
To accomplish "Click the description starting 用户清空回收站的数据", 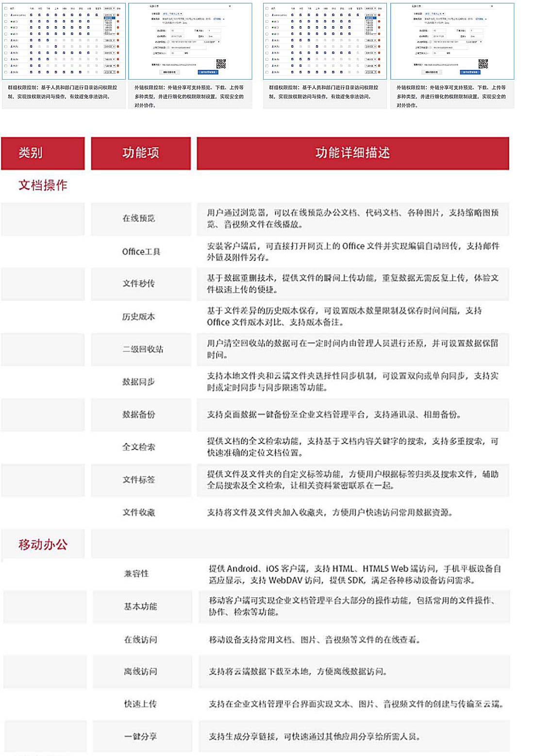I will (x=353, y=349).
